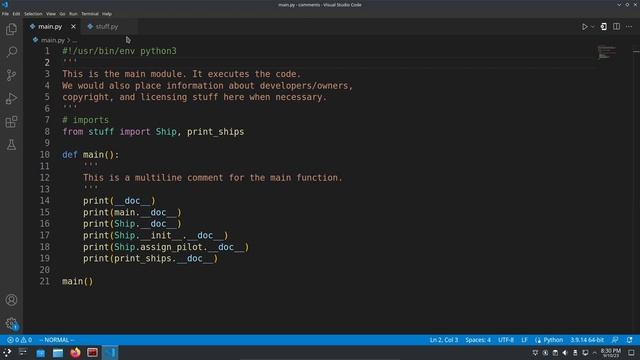Image resolution: width=640 pixels, height=360 pixels.
Task: Close the main.py tab
Action: point(73,27)
